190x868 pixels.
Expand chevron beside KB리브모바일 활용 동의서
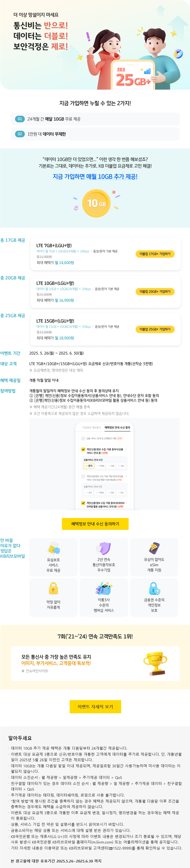coord(126,503)
